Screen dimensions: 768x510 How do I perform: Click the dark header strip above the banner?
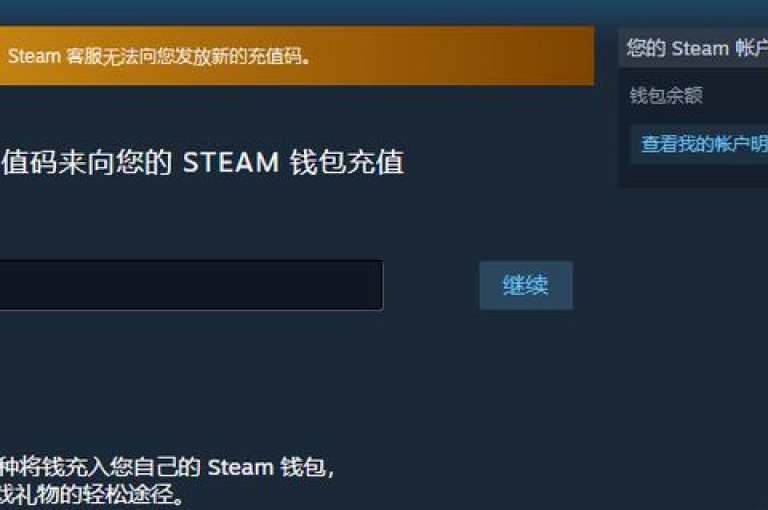pyautogui.click(x=384, y=12)
